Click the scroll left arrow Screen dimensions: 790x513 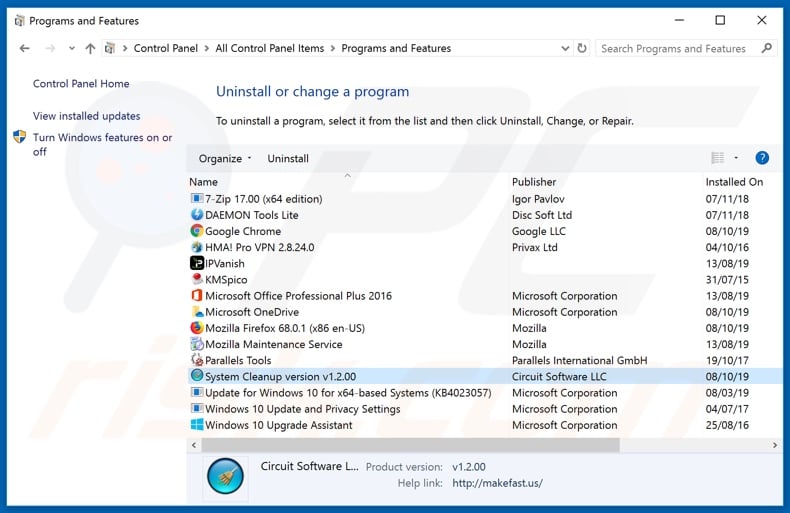click(x=194, y=445)
